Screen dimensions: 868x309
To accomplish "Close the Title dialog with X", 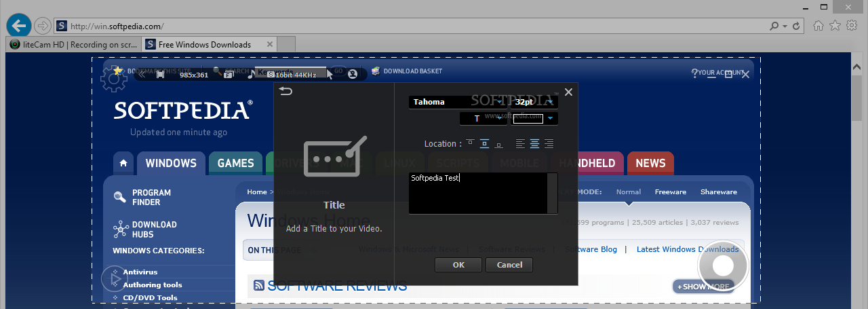I will pyautogui.click(x=568, y=92).
